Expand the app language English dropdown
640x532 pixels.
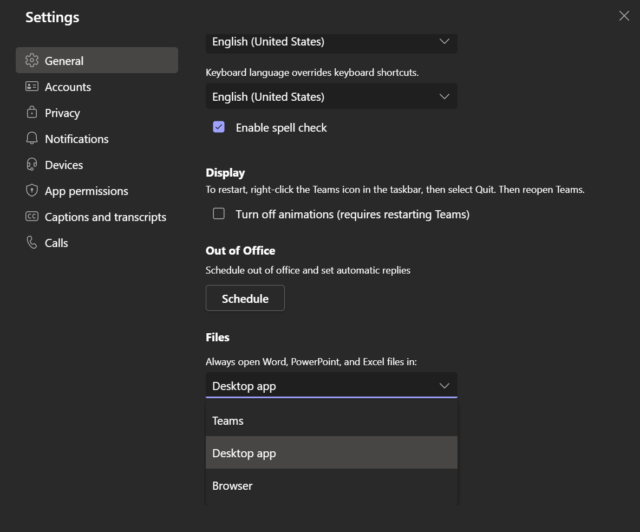(x=331, y=42)
